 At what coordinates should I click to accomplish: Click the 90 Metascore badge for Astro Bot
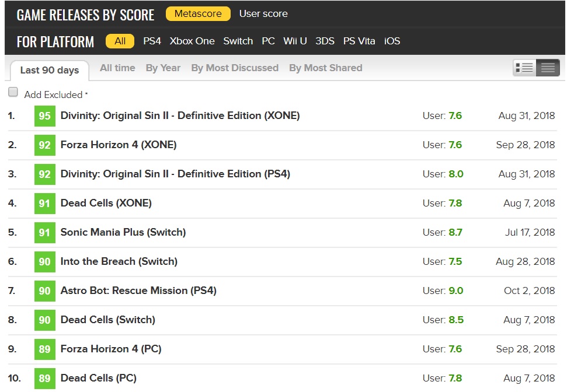tap(45, 290)
